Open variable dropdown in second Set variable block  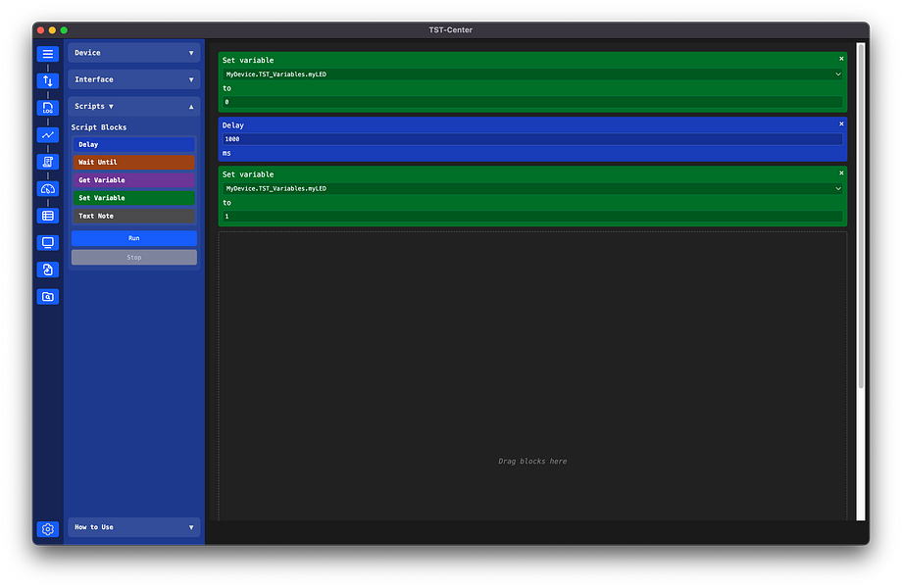(532, 188)
